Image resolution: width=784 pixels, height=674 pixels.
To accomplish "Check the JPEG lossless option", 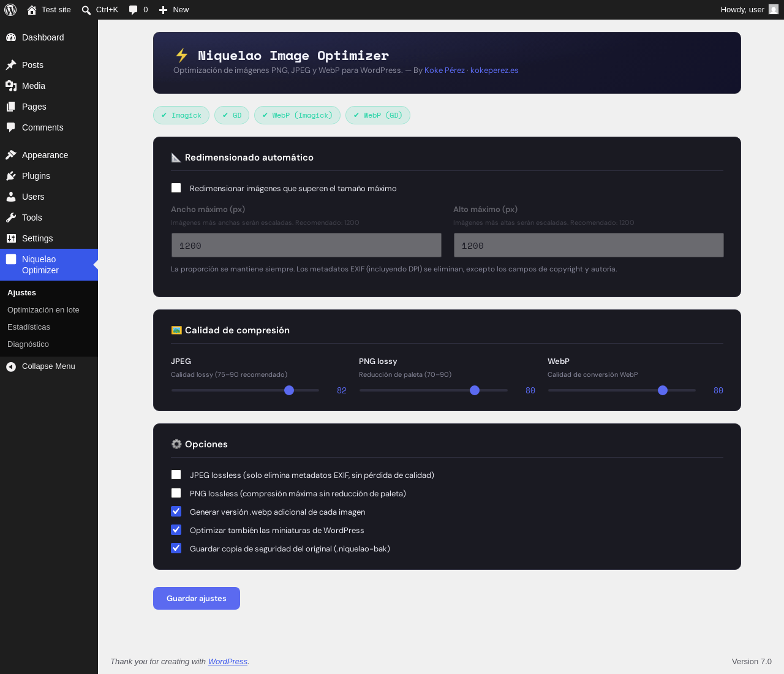I will [176, 475].
